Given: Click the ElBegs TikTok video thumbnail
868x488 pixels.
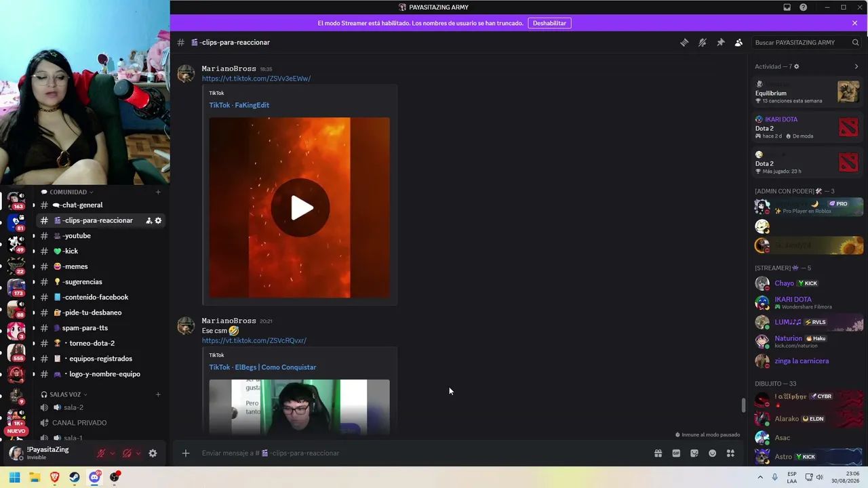Looking at the screenshot, I should (x=300, y=407).
